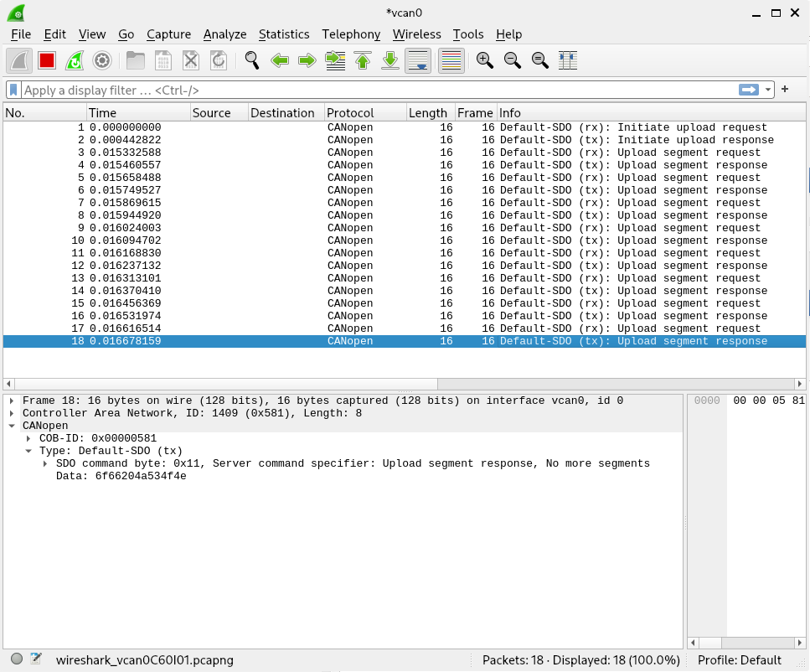The height and width of the screenshot is (672, 810).
Task: Click the expert information status indicator
Action: (17, 659)
